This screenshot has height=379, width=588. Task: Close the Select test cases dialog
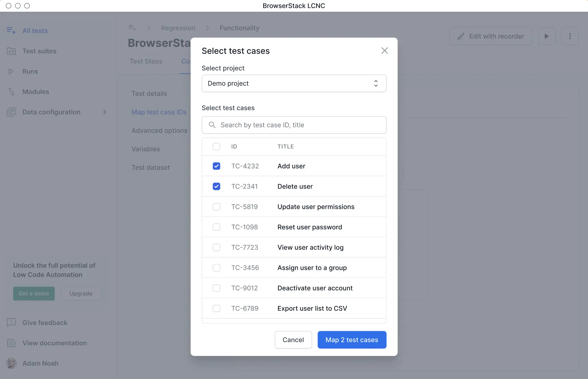384,50
